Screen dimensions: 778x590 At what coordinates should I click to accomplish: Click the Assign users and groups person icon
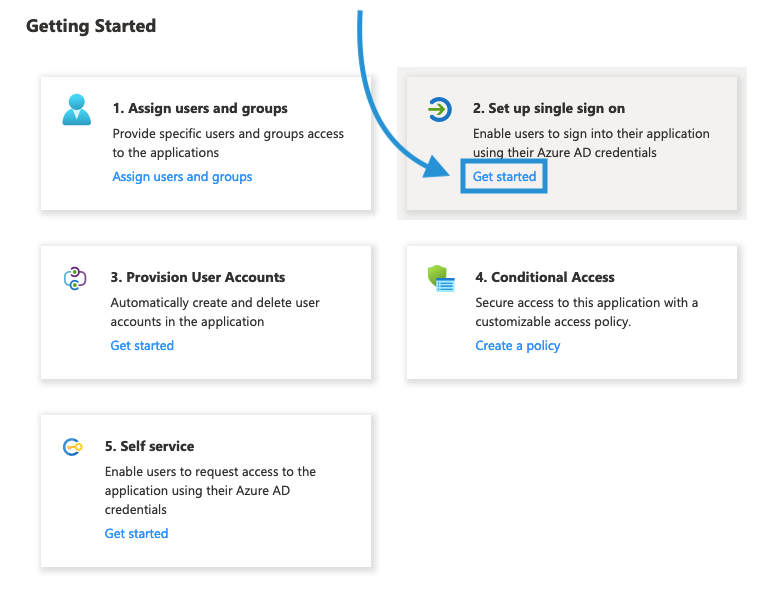click(x=76, y=110)
